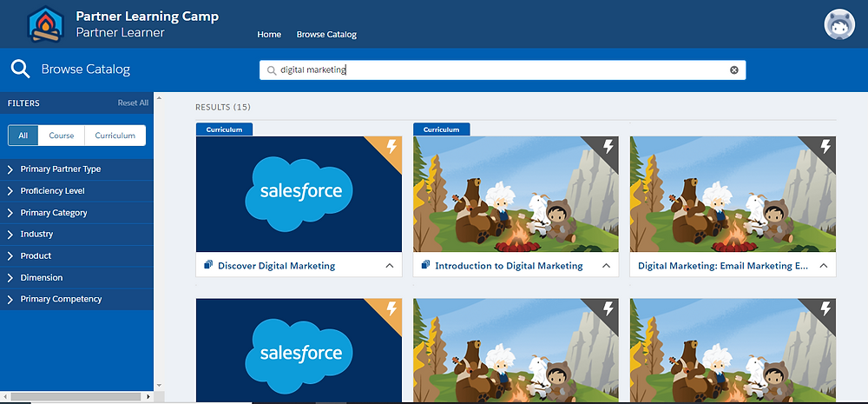This screenshot has width=868, height=404.
Task: Click lightning badge on Email Marketing card
Action: (825, 146)
